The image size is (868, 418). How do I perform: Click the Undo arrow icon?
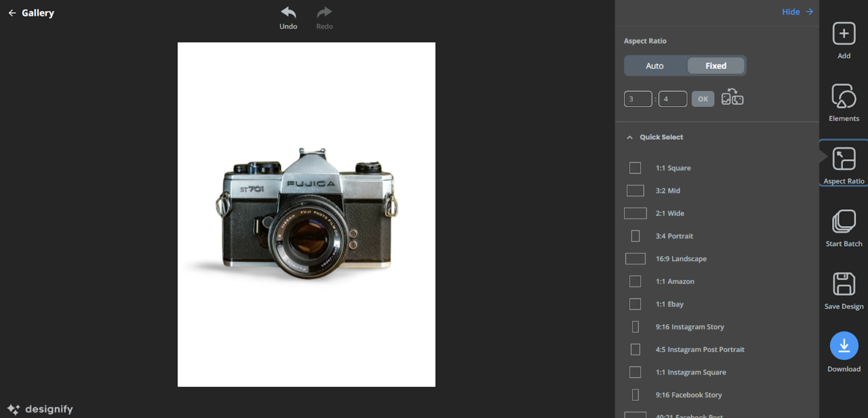(x=288, y=13)
